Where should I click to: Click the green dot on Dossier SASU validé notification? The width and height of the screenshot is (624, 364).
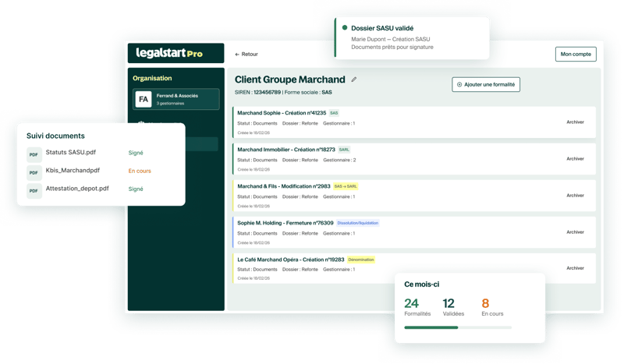(x=345, y=28)
